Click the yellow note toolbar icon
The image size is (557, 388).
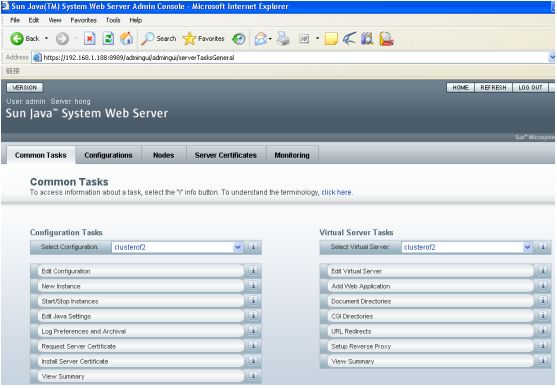point(331,38)
